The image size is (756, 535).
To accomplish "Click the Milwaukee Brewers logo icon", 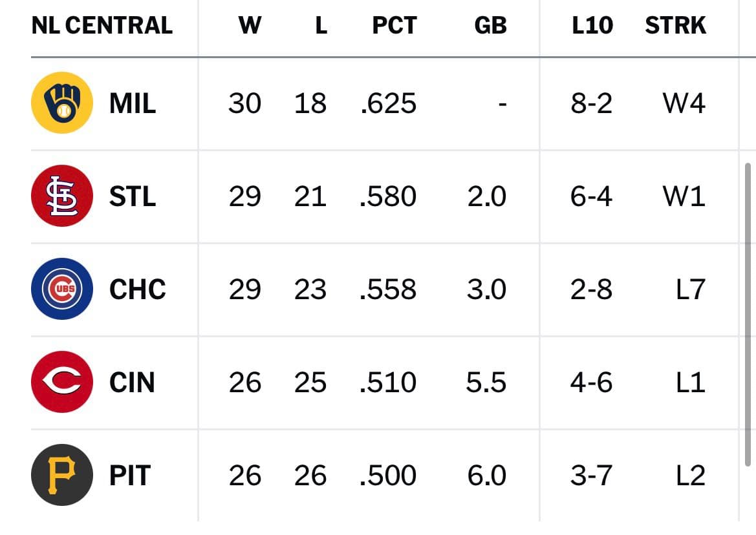I will tap(61, 103).
